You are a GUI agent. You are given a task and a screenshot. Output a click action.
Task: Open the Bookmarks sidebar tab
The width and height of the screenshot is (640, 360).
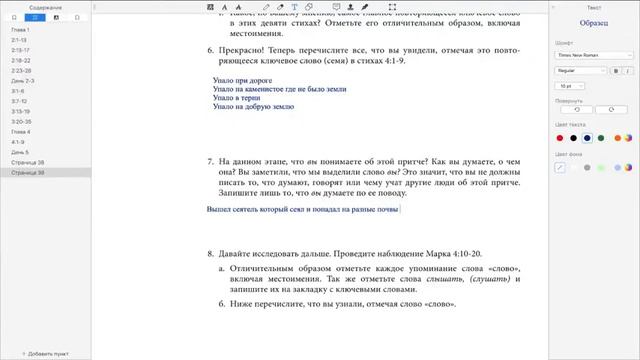14,18
